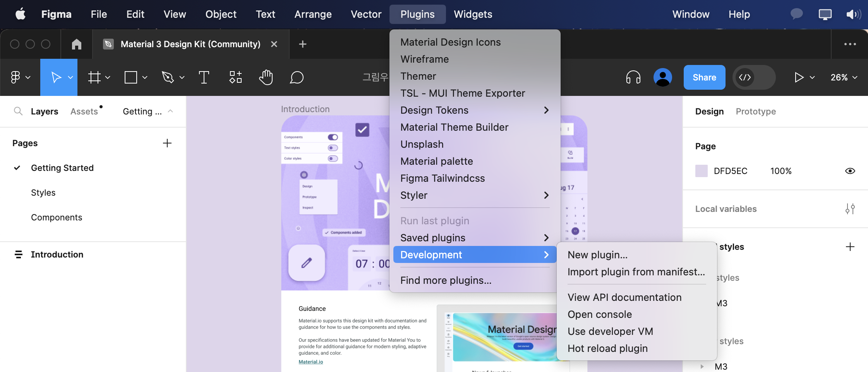Expand the Saved plugins submenu
This screenshot has width=868, height=372.
pos(475,238)
